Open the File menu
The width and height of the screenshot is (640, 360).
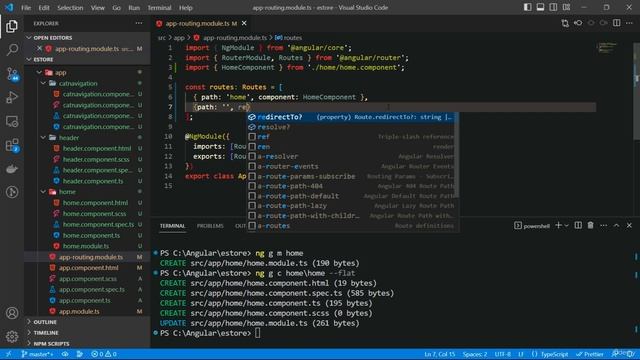pos(26,8)
